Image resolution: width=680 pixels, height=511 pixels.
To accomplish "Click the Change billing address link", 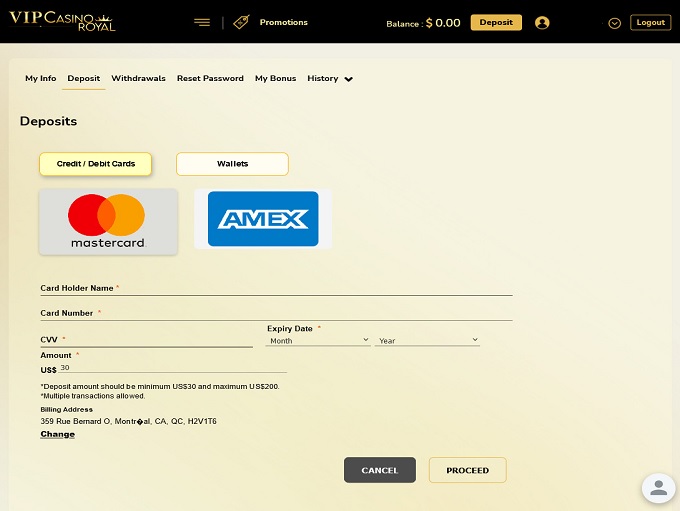I will pyautogui.click(x=58, y=434).
